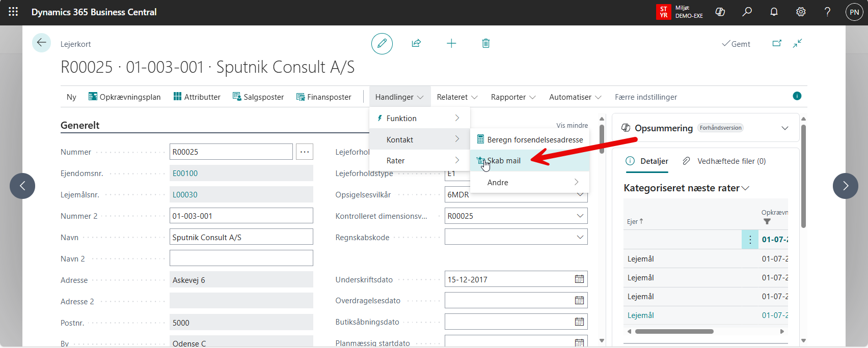This screenshot has width=868, height=348.
Task: Sort by the Ejer column header
Action: tap(635, 221)
